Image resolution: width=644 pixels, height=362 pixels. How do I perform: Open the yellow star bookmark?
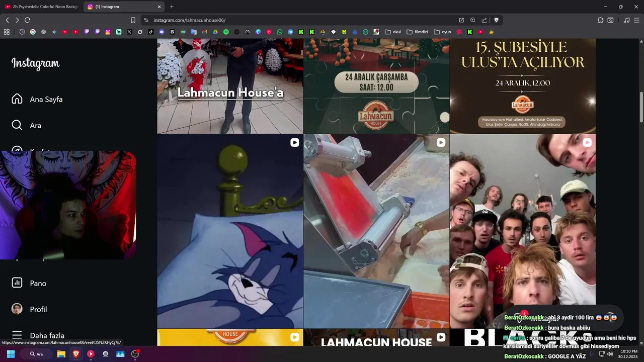click(x=492, y=32)
